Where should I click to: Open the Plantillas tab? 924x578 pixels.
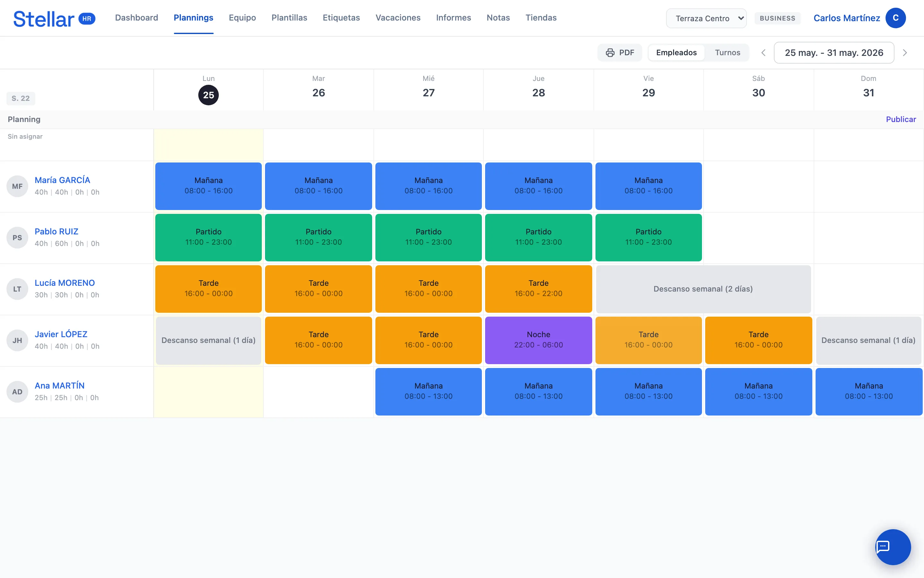289,18
